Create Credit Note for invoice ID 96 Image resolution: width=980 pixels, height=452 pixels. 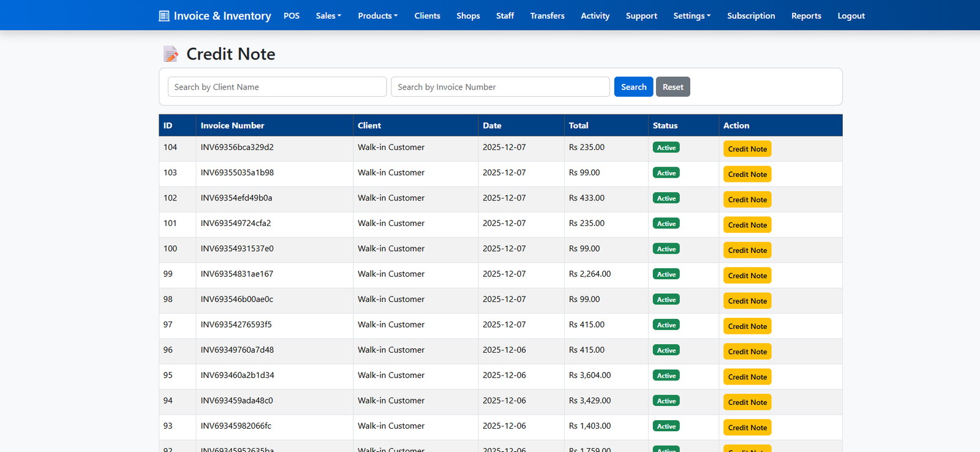(747, 352)
